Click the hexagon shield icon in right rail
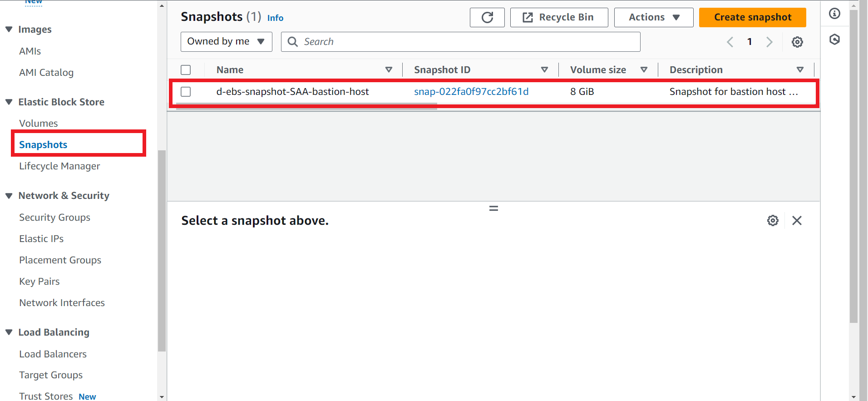Viewport: 868px width, 401px height. coord(834,40)
